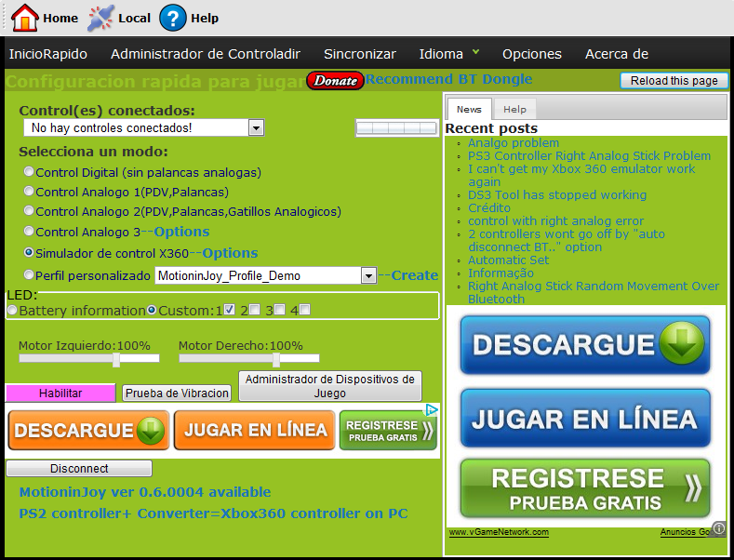Expand the connected controllers dropdown

pyautogui.click(x=256, y=127)
